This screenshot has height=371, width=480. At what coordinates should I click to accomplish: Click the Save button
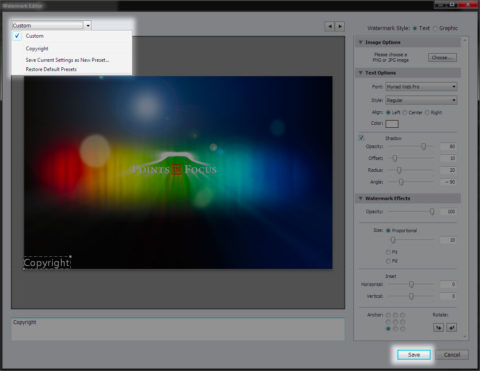click(414, 355)
